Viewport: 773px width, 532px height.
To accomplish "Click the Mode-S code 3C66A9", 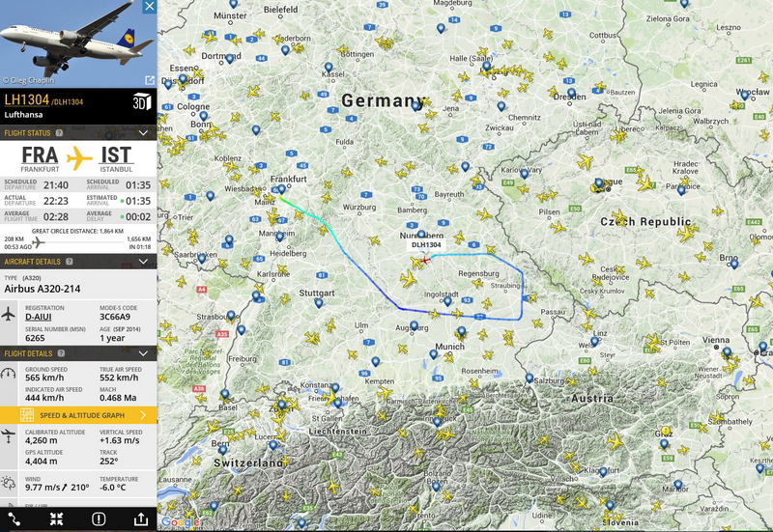I will 115,317.
